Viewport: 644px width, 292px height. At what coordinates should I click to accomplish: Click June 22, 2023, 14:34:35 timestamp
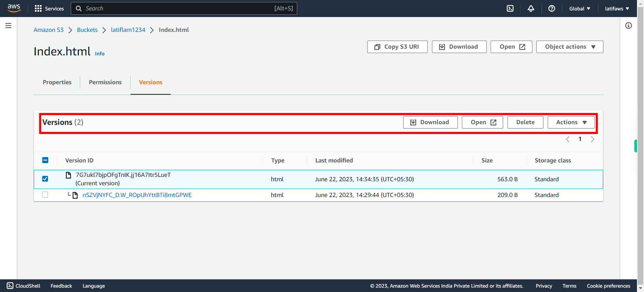point(364,179)
